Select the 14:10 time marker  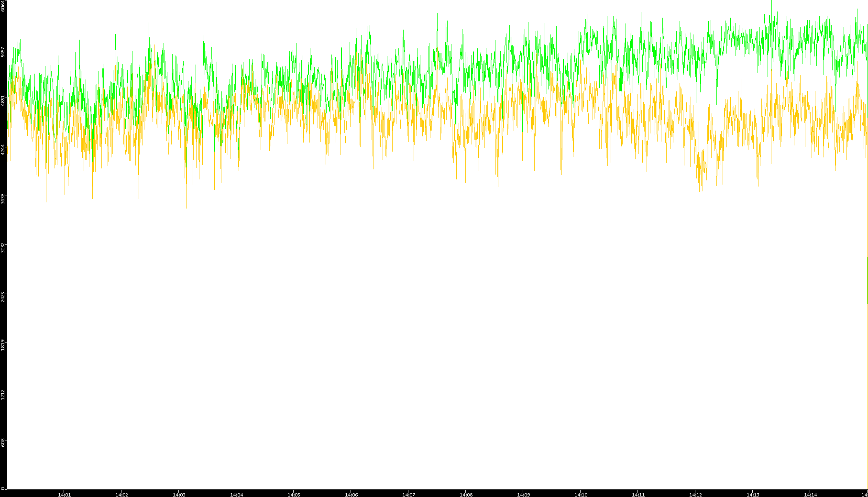coord(581,495)
